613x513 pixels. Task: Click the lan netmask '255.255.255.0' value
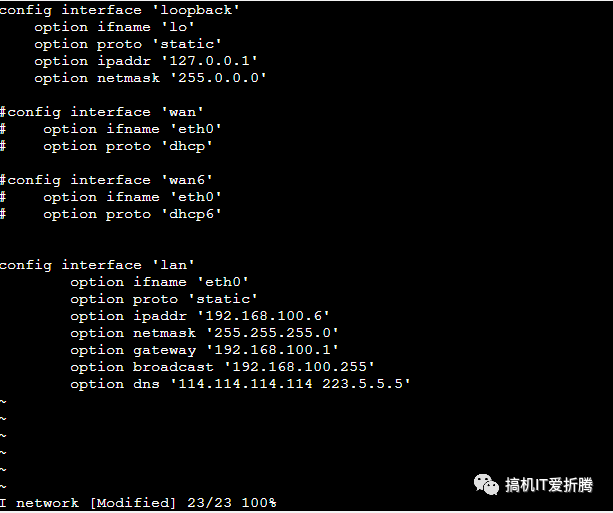tap(272, 333)
